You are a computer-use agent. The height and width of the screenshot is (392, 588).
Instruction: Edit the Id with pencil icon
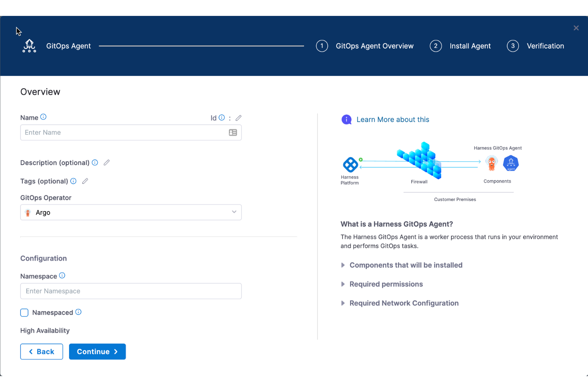pos(238,118)
